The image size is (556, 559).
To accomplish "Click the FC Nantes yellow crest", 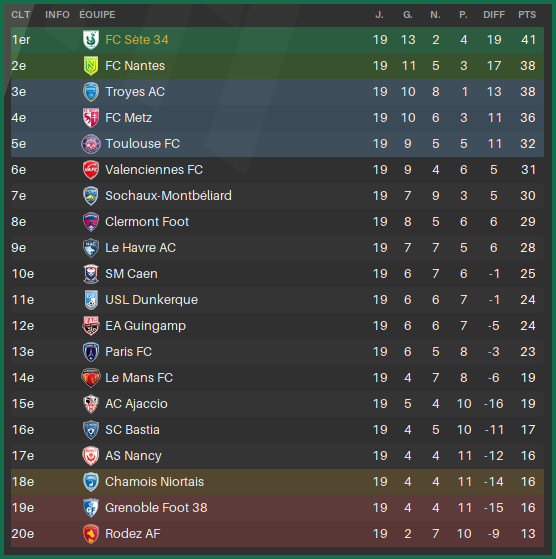I will point(91,66).
